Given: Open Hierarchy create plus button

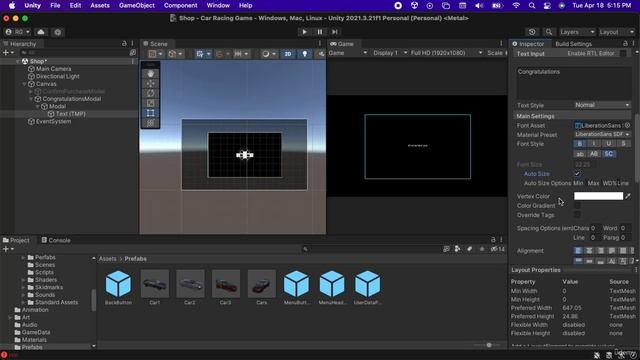Looking at the screenshot, I should 8,53.
